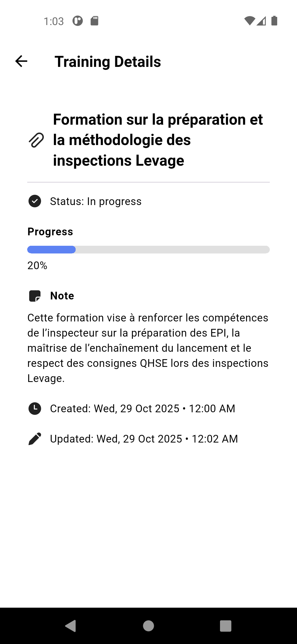The image size is (297, 644).
Task: Tap the 20% progress label
Action: pos(37,266)
